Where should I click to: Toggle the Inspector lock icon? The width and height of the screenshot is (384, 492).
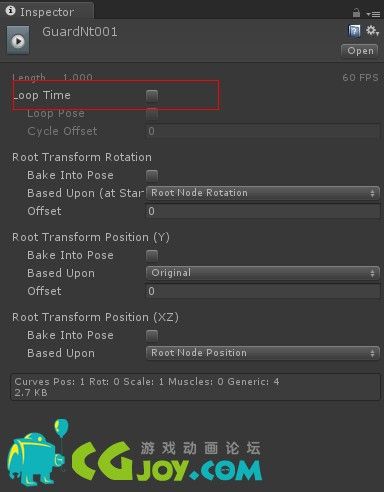click(x=356, y=13)
